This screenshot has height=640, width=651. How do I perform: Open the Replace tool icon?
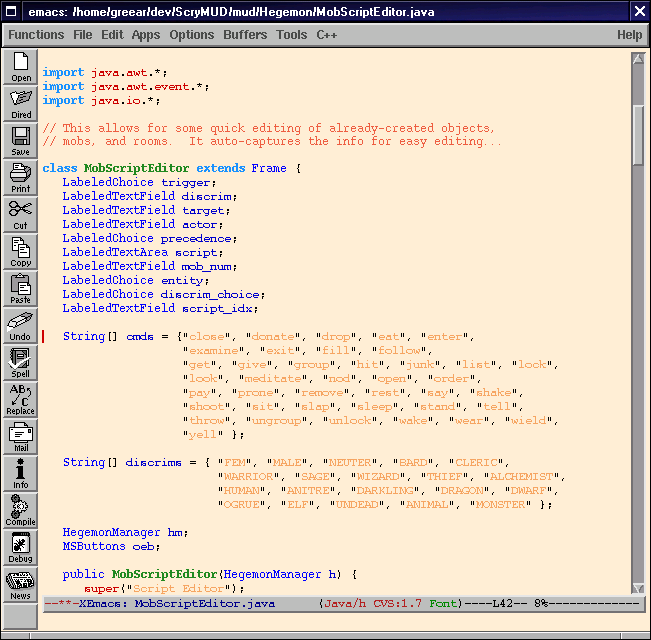[20, 399]
